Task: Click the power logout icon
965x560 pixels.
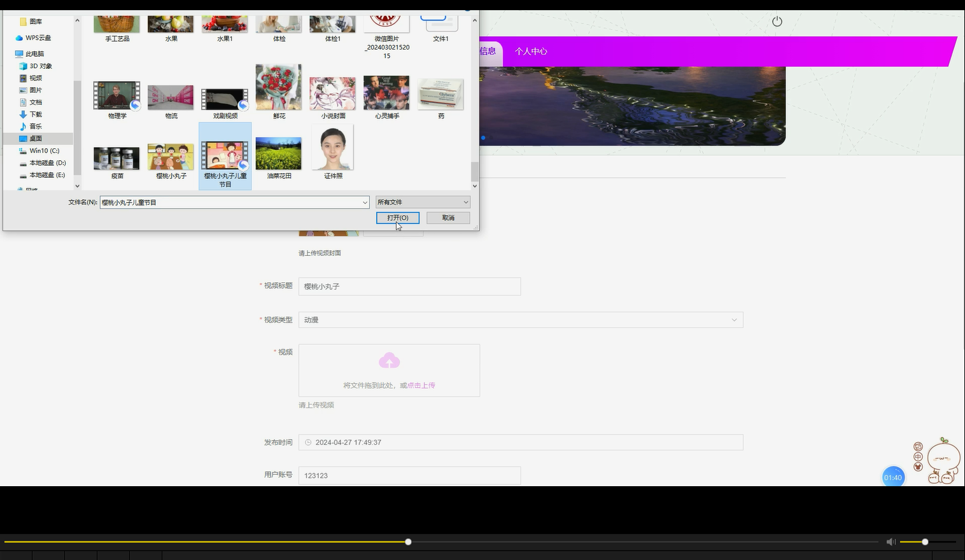Action: pyautogui.click(x=777, y=22)
